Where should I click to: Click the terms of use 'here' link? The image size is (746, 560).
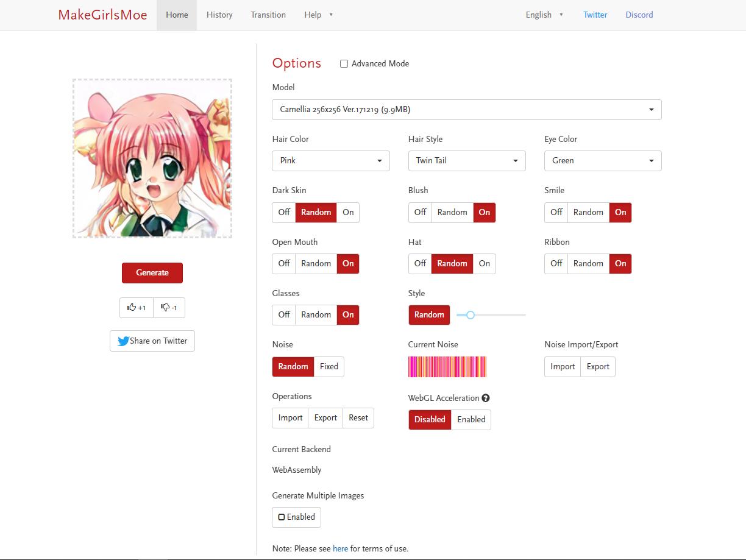(x=340, y=548)
